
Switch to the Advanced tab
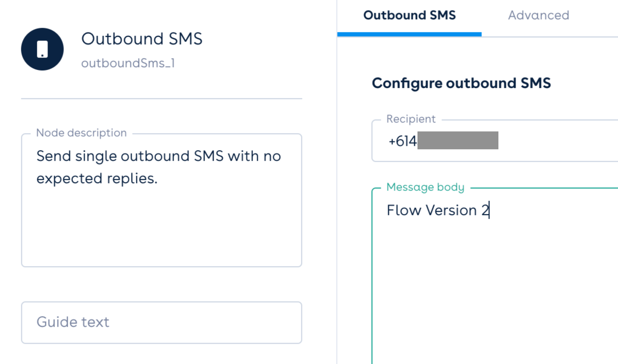538,15
